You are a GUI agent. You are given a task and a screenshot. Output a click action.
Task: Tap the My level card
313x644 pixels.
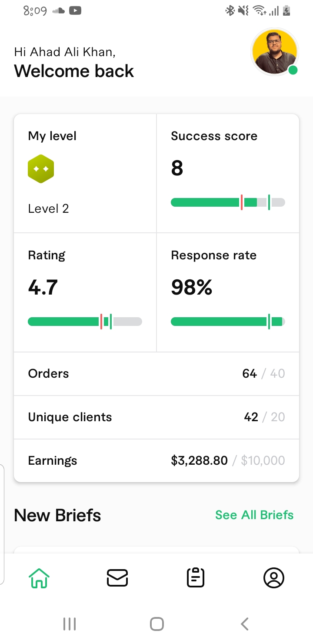click(85, 173)
